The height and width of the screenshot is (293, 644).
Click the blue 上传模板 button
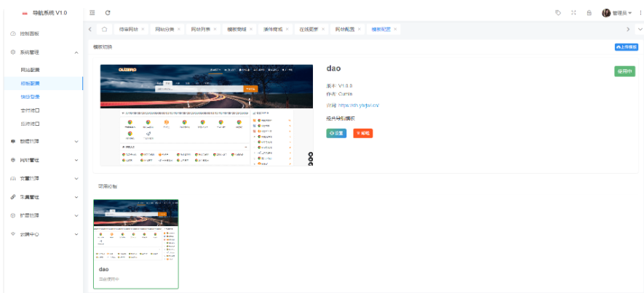coord(627,47)
